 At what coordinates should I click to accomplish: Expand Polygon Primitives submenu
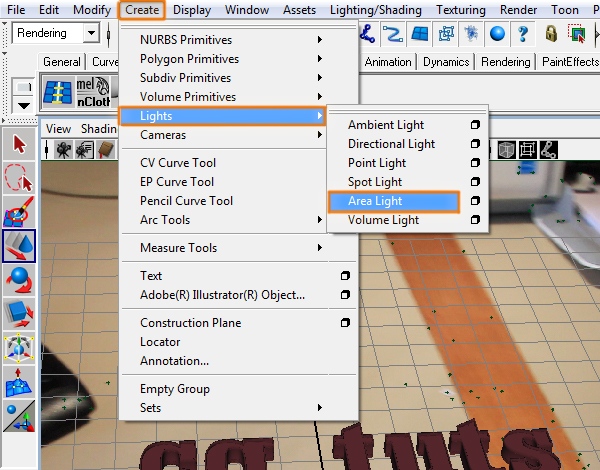coord(320,59)
